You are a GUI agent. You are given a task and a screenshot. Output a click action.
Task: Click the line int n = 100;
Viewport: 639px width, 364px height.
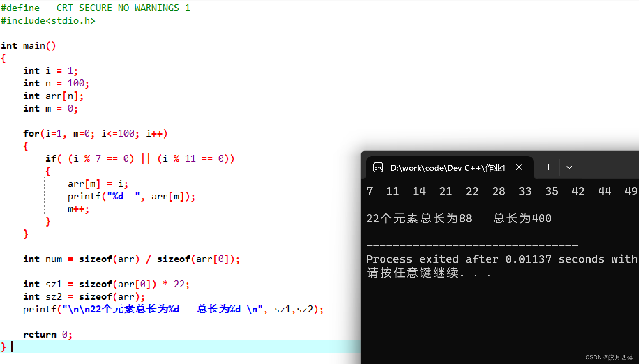[x=56, y=83]
